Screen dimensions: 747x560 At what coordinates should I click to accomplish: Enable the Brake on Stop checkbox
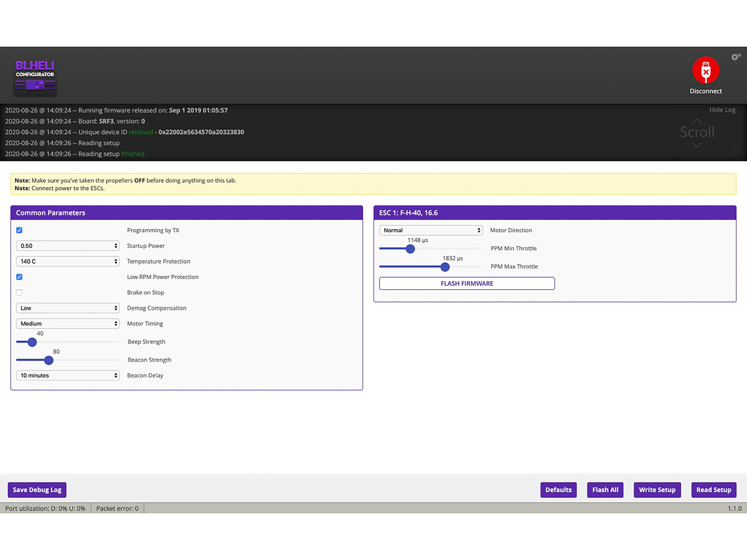coord(19,292)
